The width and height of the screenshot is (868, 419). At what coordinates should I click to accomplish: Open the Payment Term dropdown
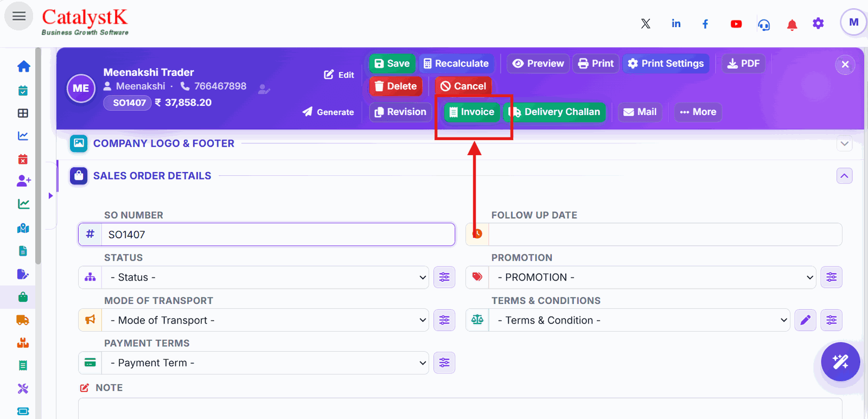point(265,363)
